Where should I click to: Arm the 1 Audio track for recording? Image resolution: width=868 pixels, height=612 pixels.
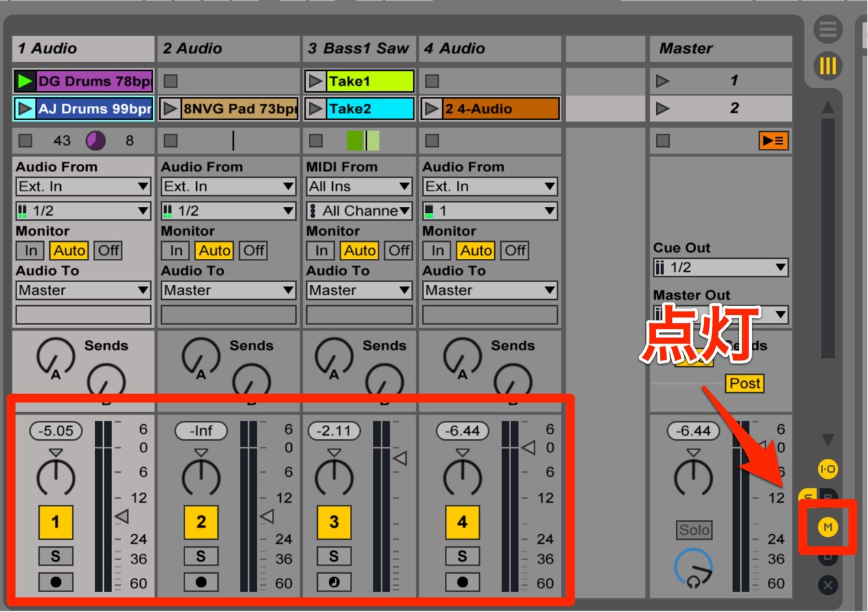[55, 582]
